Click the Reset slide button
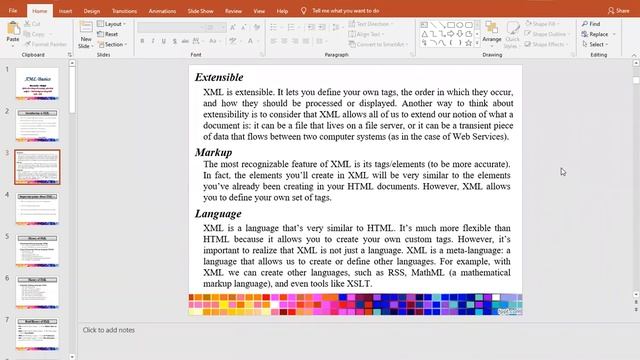Screen dimensions: 640x360 point(108,34)
